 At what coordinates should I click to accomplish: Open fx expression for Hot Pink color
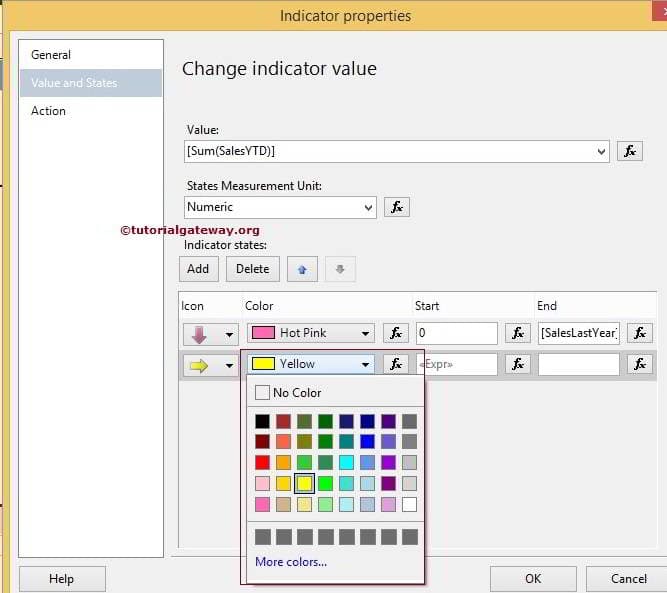point(396,333)
